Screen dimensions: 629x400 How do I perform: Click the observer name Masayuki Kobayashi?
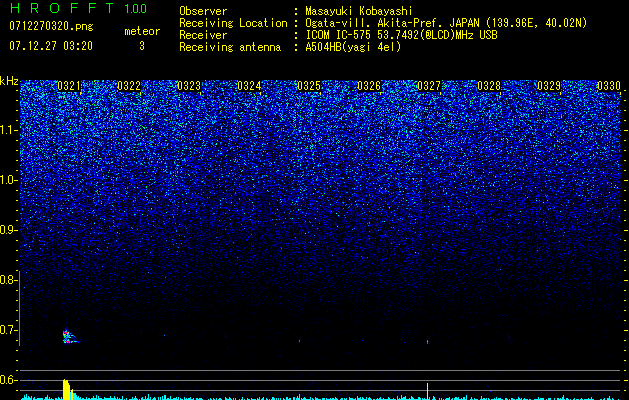click(358, 11)
